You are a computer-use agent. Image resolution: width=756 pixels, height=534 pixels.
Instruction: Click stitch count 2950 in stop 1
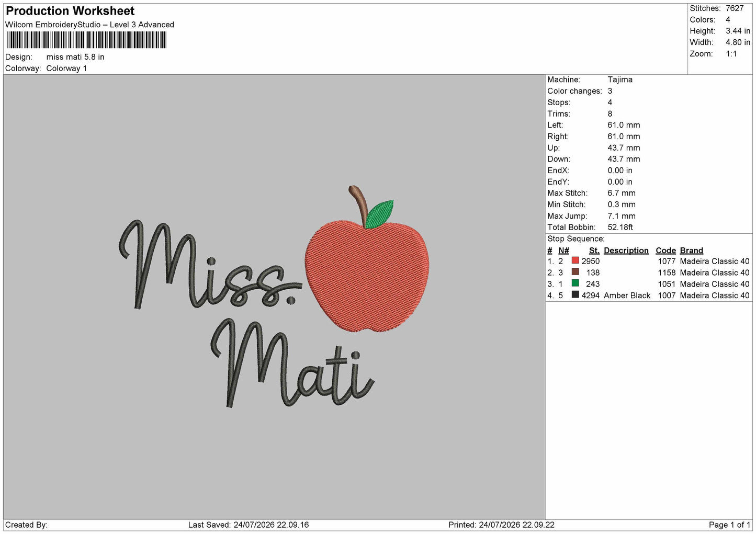[591, 262]
